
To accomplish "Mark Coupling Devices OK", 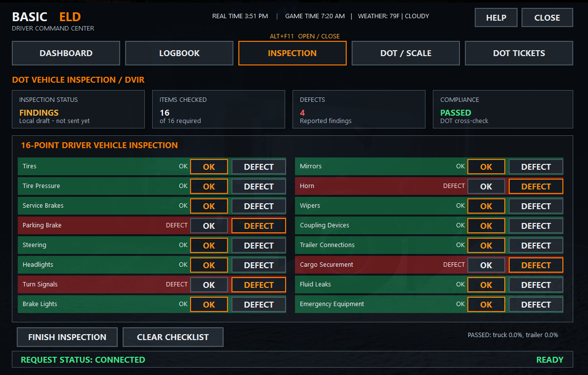I will pos(486,225).
